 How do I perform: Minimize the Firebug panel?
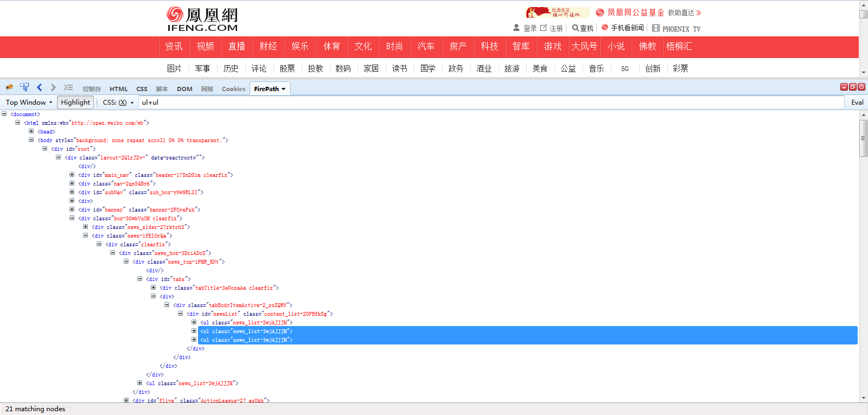(x=844, y=87)
